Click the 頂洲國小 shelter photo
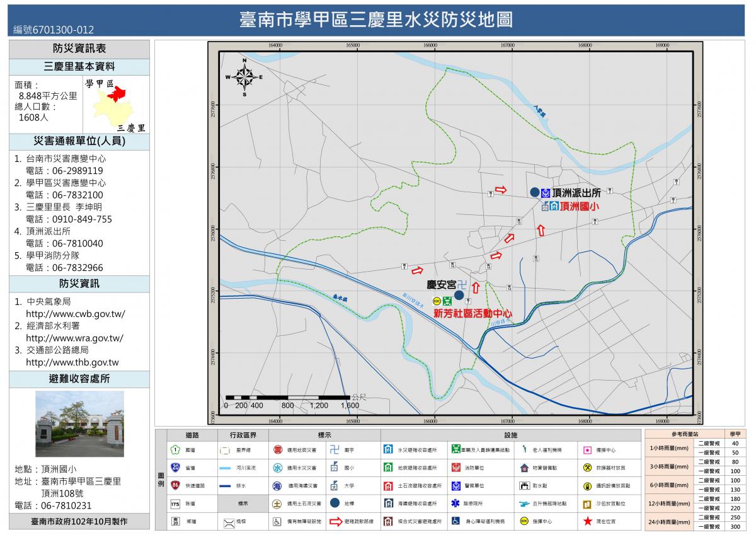Viewport: 756px width, 535px height. pos(79,423)
